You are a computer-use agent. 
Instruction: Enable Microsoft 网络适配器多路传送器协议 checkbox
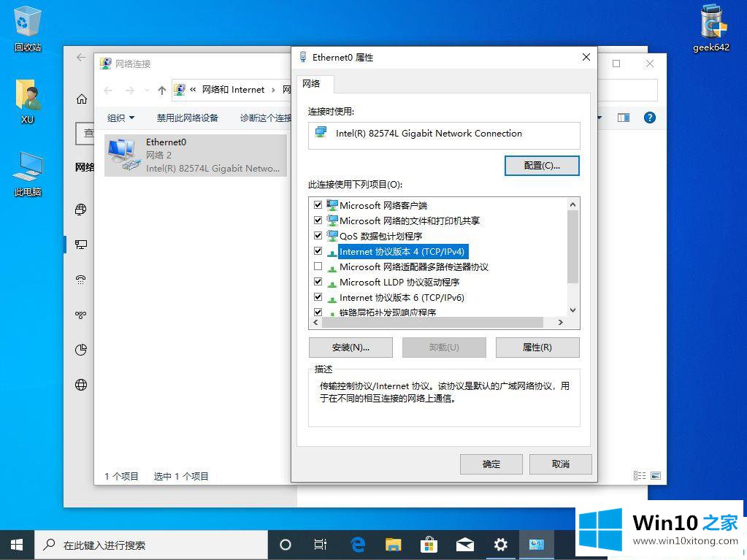tap(318, 266)
